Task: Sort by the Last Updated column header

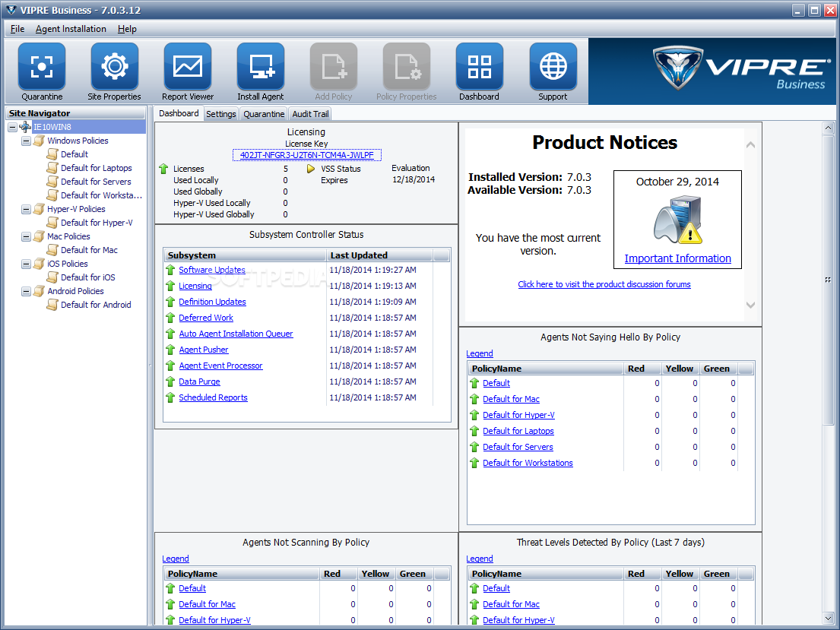Action: point(379,255)
